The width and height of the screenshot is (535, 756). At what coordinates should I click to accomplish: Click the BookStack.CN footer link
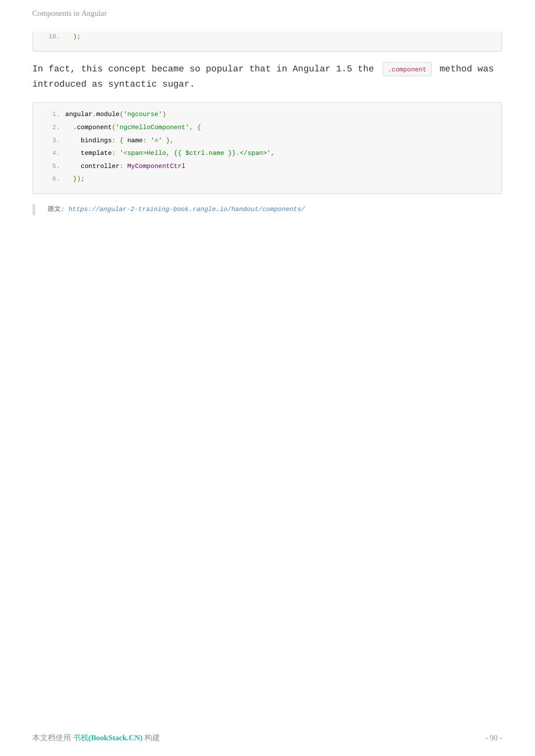108,738
